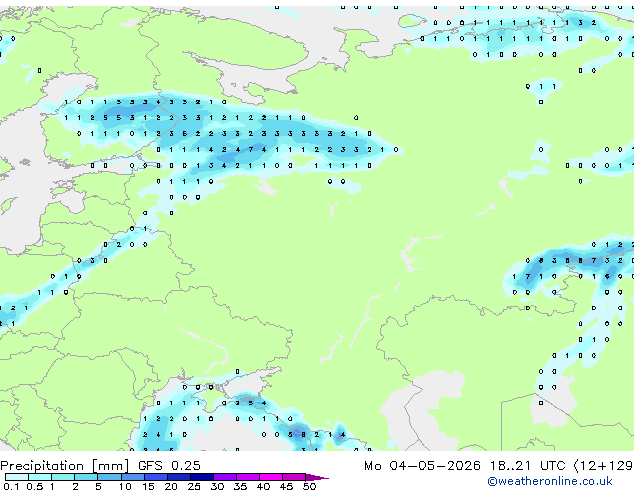The image size is (634, 490).
Task: Click the 'Mo 04-05-2026 18..21 UTC' timestamp
Action: tap(465, 466)
